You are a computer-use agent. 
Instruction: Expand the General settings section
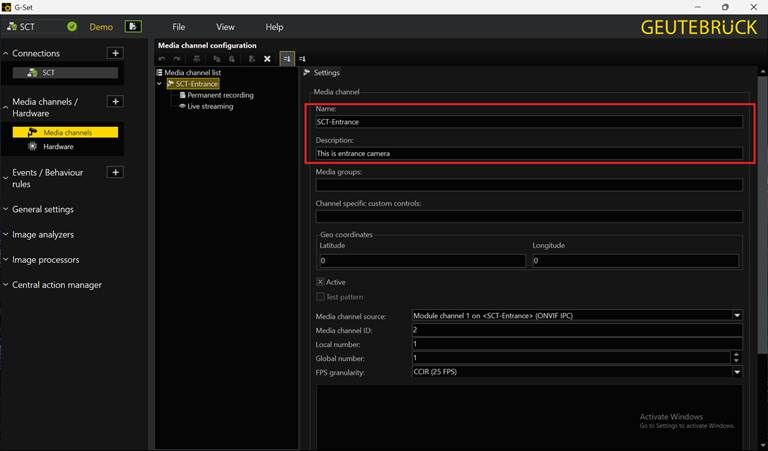point(42,210)
